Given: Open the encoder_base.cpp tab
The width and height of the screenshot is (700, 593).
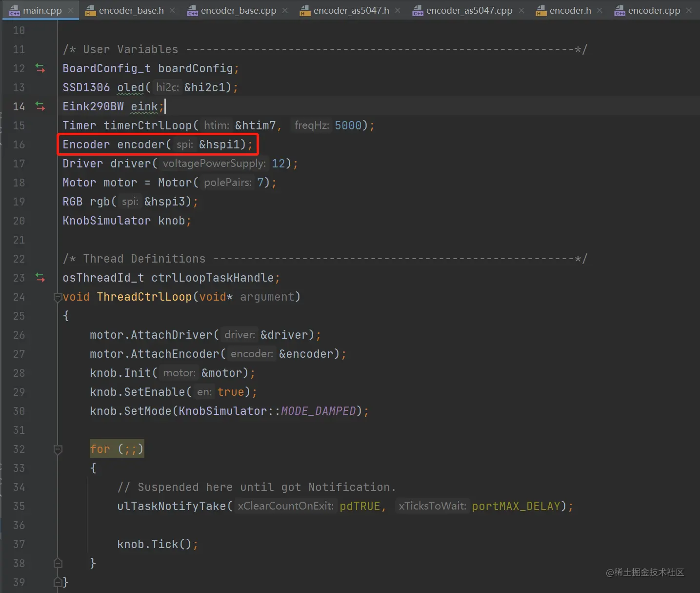Looking at the screenshot, I should click(239, 10).
